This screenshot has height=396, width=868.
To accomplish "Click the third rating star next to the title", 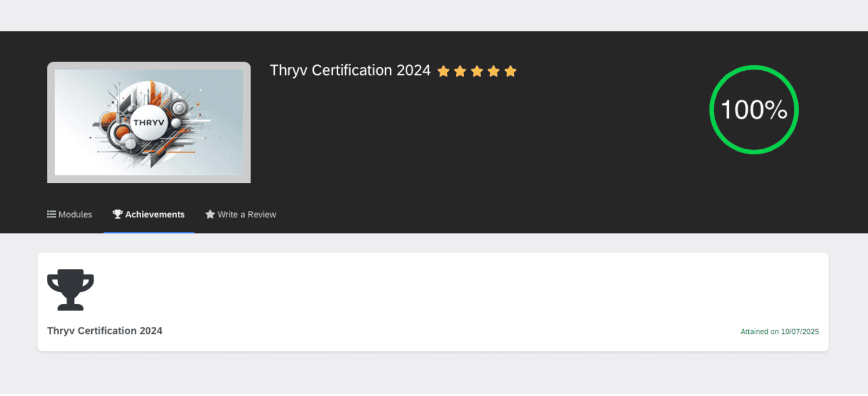I will [477, 71].
